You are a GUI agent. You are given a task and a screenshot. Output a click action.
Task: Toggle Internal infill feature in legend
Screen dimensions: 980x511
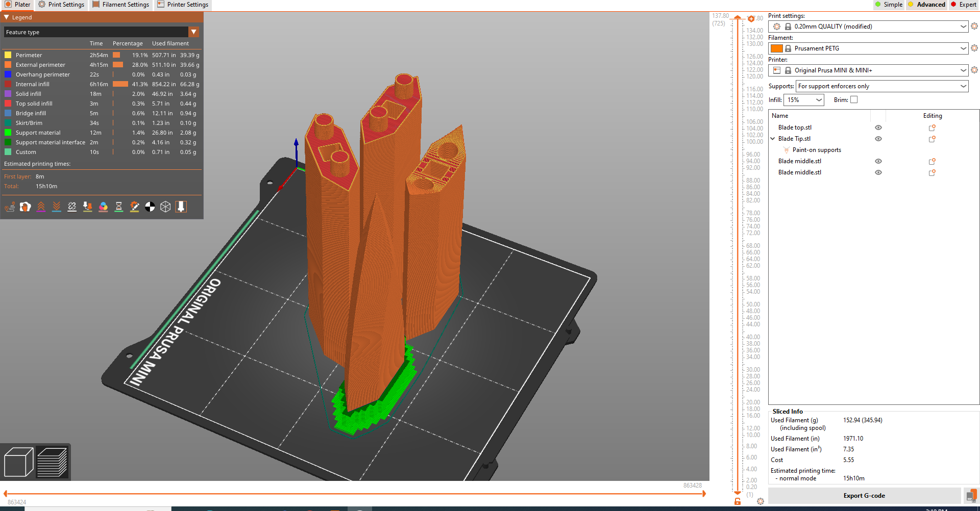[102, 84]
